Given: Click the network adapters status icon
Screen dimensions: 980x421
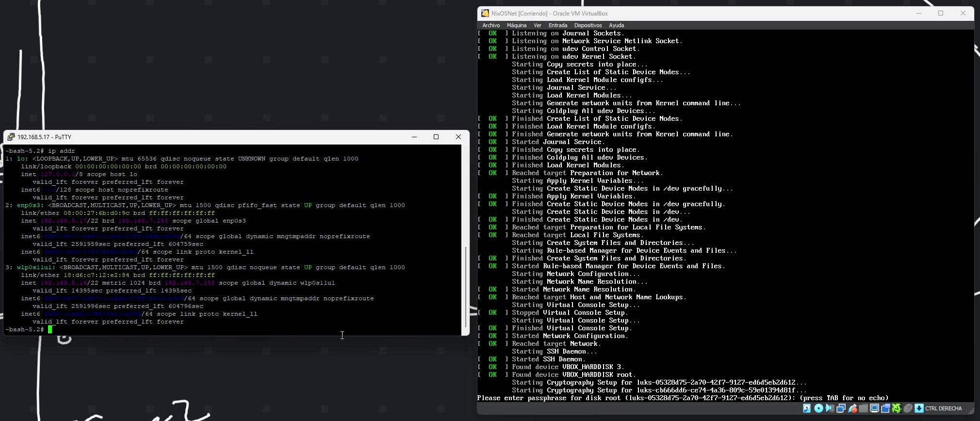Looking at the screenshot, I should [x=841, y=408].
